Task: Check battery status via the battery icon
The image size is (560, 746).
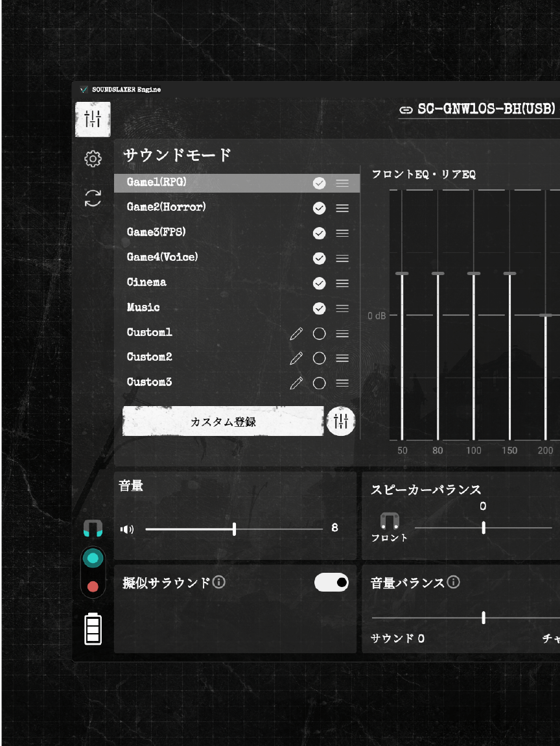Action: click(x=93, y=628)
